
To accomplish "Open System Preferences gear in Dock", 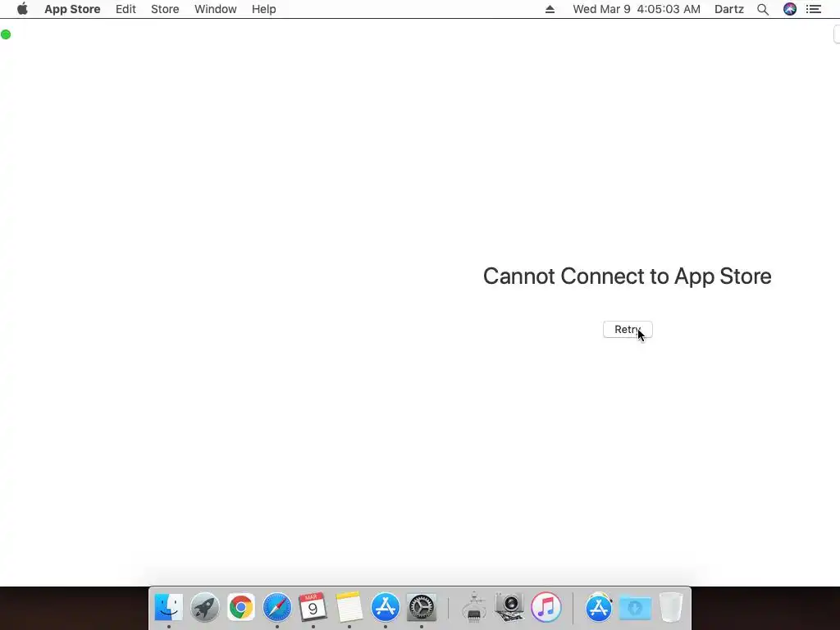I will pos(422,608).
